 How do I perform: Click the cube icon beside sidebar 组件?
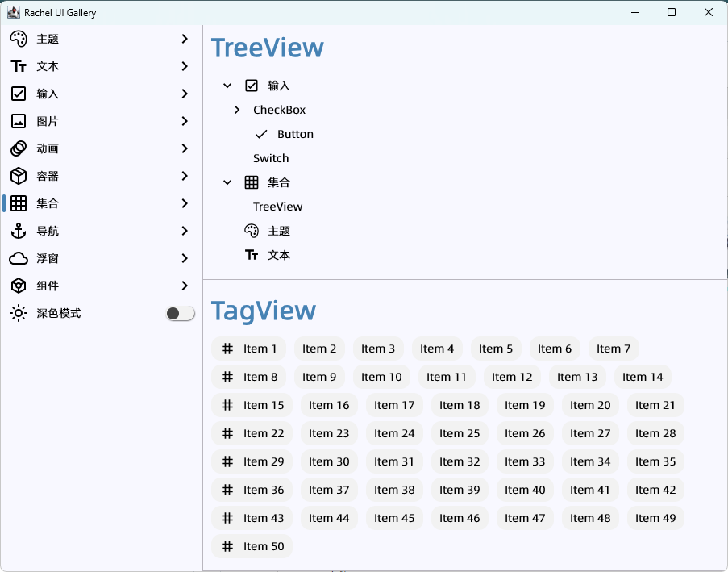19,286
